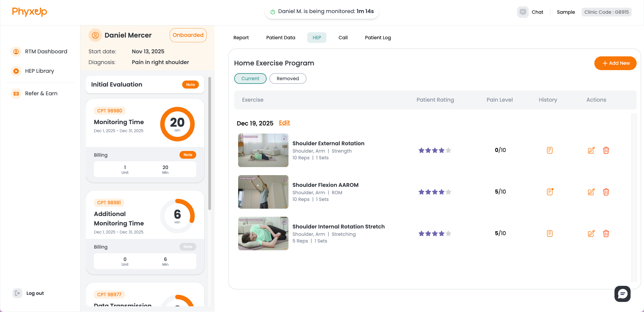Filter exercises by Current
Viewport: 644px width, 312px height.
coord(250,78)
